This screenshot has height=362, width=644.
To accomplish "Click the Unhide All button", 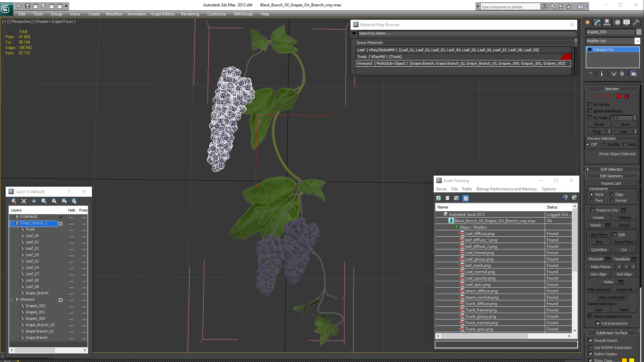I will [624, 290].
